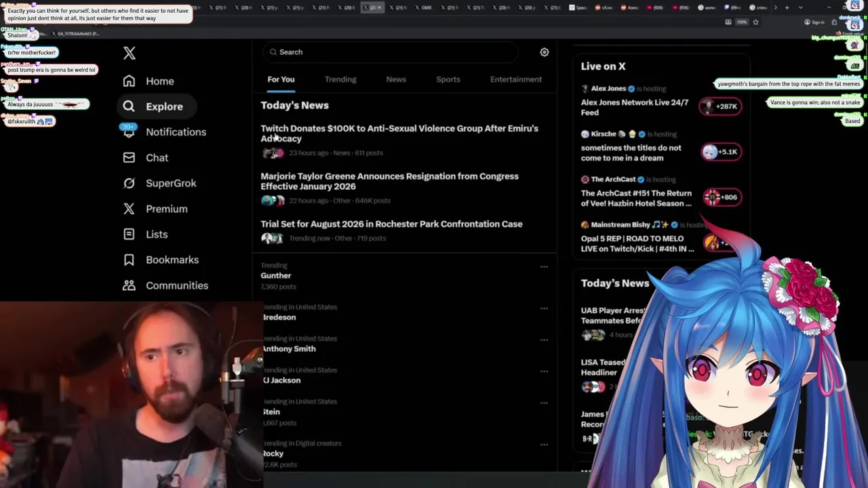Click Gunther trending topic

(276, 275)
